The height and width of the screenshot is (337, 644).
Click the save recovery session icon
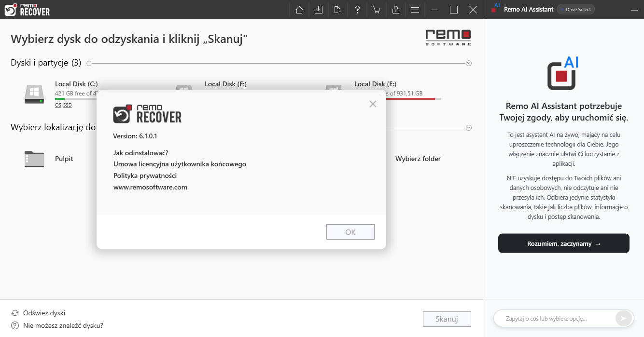[319, 10]
